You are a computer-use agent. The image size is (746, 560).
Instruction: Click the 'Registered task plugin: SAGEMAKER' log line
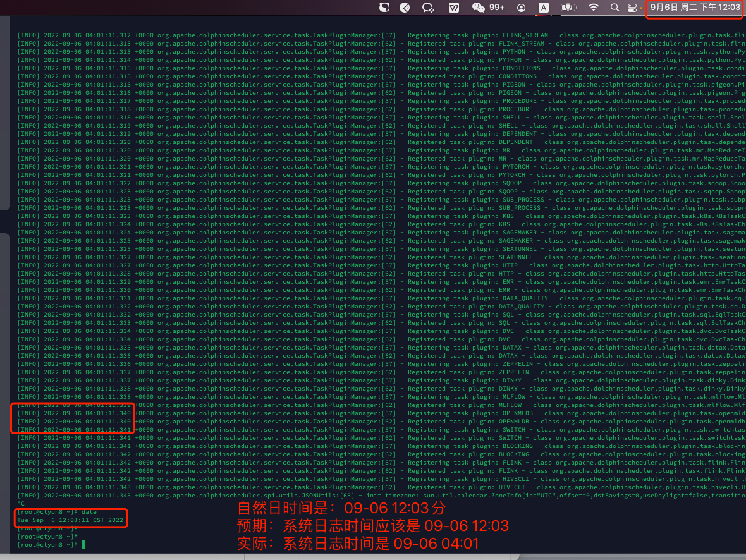pos(382,241)
